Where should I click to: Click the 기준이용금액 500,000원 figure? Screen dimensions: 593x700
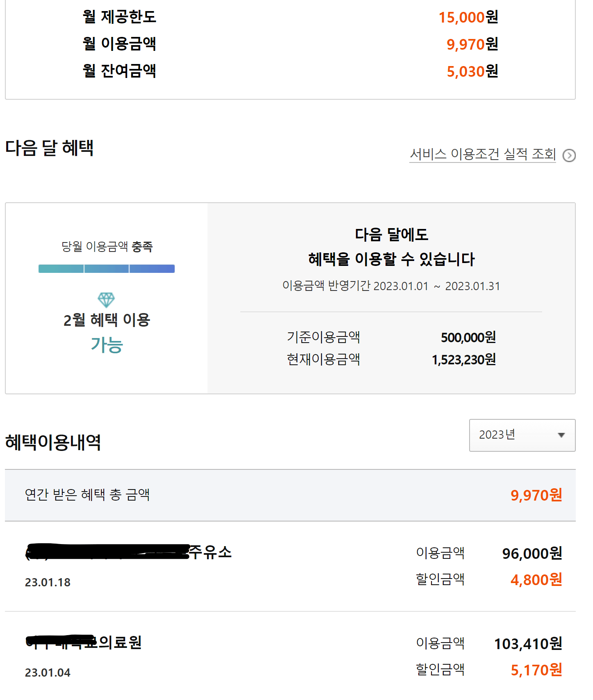pyautogui.click(x=468, y=337)
